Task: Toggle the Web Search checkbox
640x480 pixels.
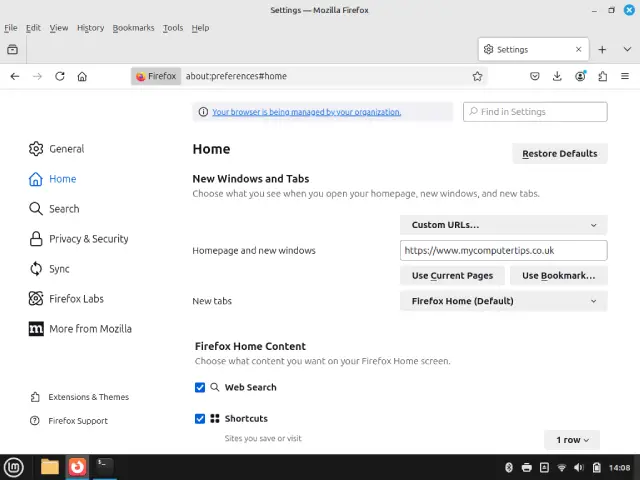Action: [x=200, y=387]
